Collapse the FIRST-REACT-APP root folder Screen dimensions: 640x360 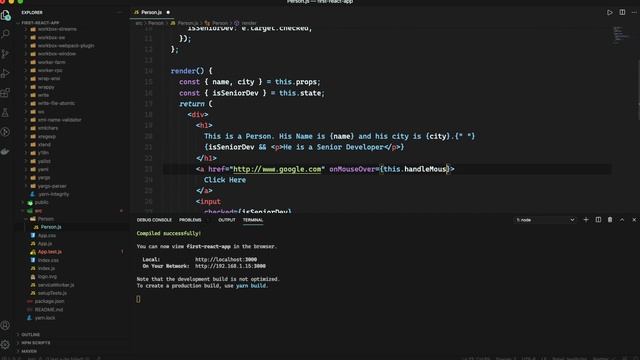[40, 23]
